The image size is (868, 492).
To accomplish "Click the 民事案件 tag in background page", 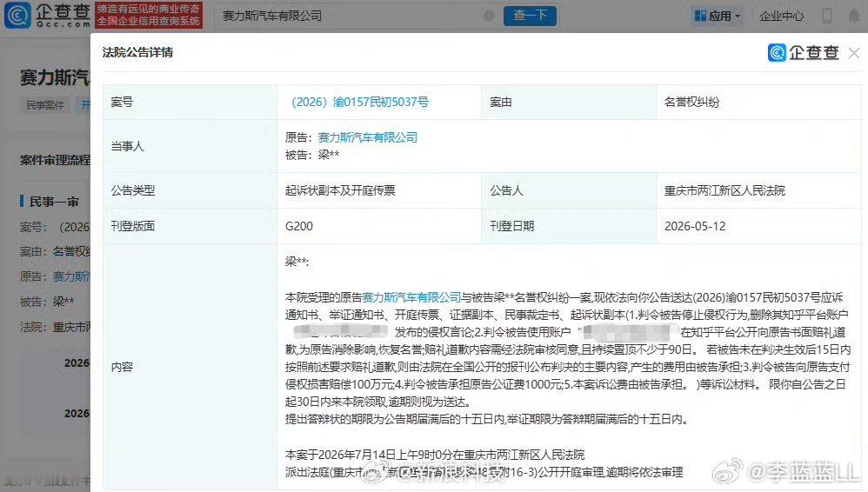I will (45, 104).
